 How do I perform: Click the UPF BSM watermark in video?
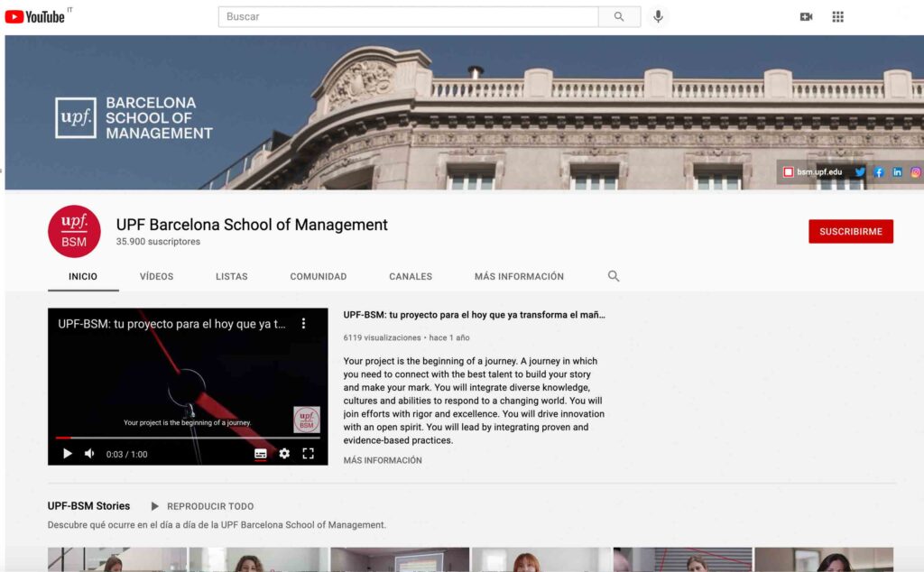(x=307, y=420)
